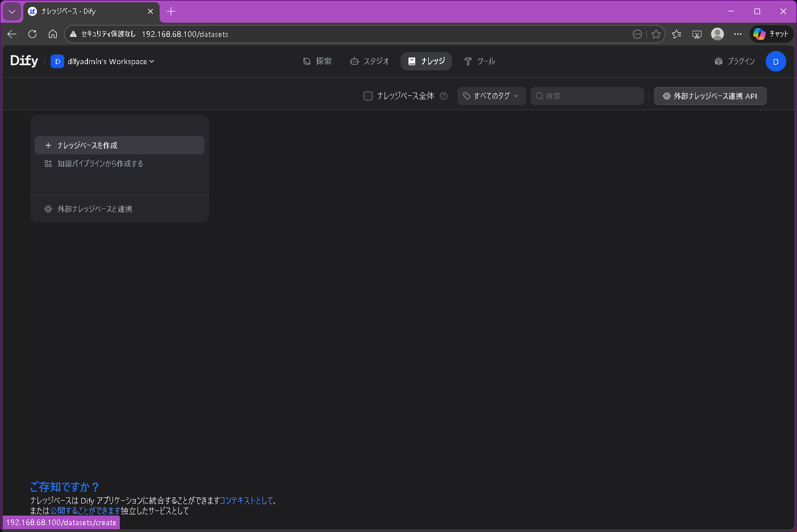797x532 pixels.
Task: Click the Dify logo
Action: [x=24, y=61]
